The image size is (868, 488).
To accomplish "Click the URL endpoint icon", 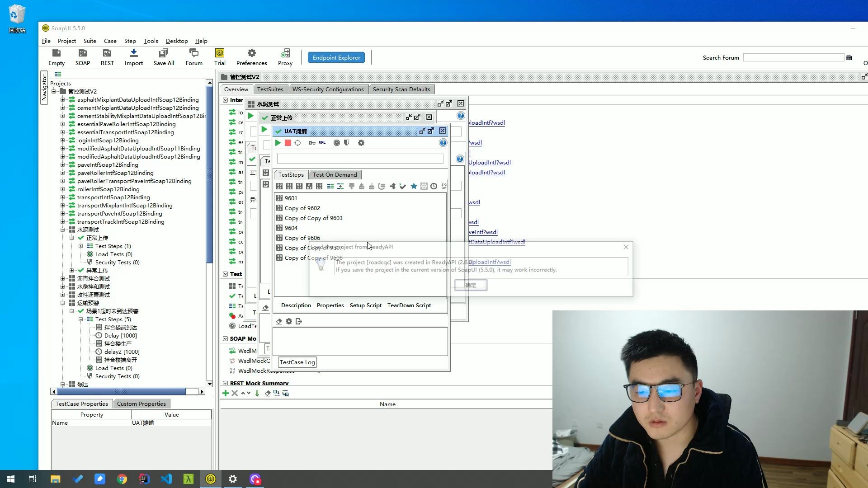I will click(x=322, y=143).
